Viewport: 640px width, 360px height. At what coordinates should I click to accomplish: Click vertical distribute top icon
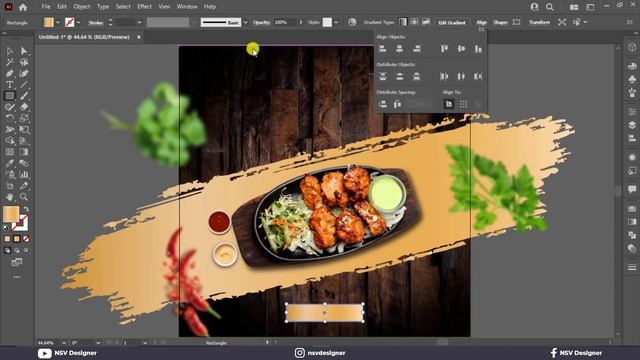point(382,76)
